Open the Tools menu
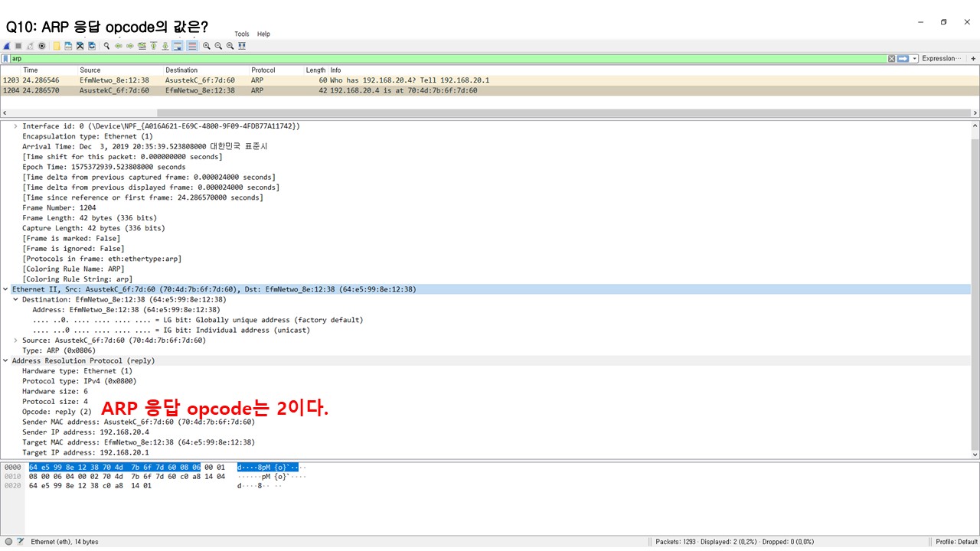This screenshot has width=980, height=551. (x=242, y=34)
